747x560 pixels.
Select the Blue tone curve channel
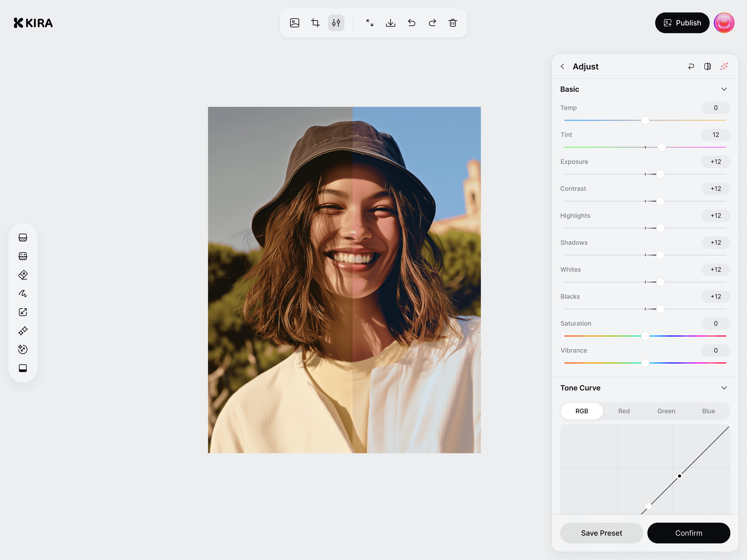click(x=708, y=411)
